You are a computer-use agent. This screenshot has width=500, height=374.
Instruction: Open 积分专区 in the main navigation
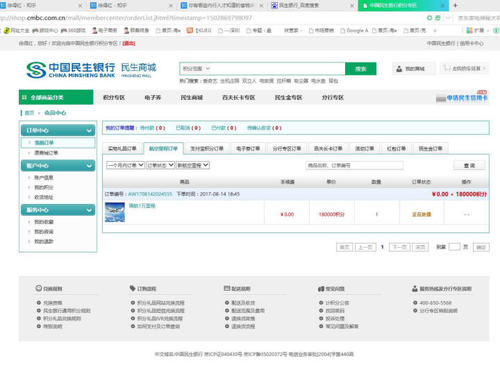click(114, 97)
